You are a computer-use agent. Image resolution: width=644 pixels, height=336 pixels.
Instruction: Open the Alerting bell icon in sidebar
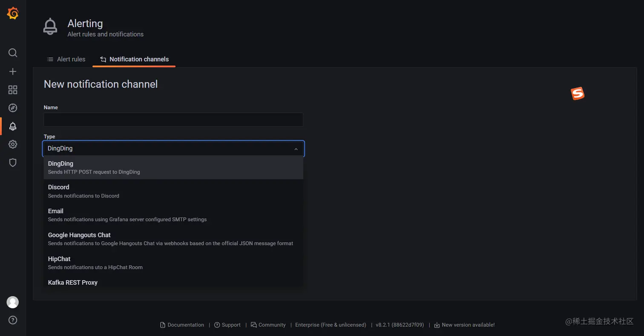(x=13, y=126)
